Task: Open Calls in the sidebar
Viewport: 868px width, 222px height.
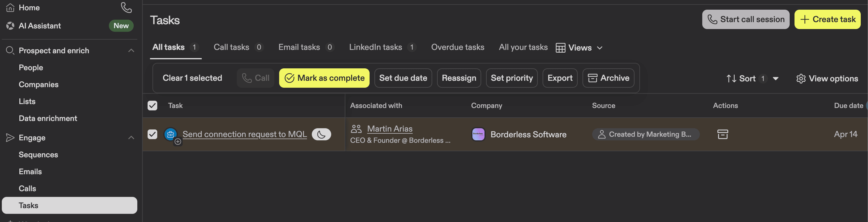Action: point(27,189)
